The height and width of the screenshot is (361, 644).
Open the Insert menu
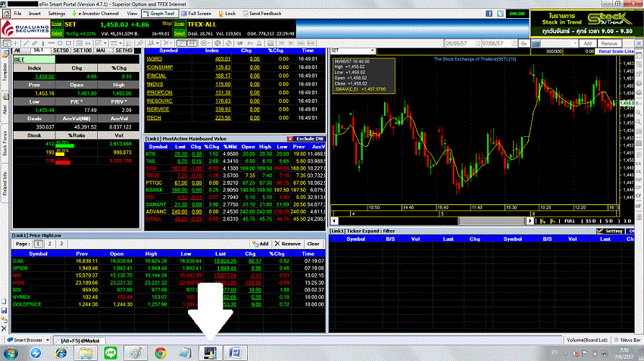point(35,14)
